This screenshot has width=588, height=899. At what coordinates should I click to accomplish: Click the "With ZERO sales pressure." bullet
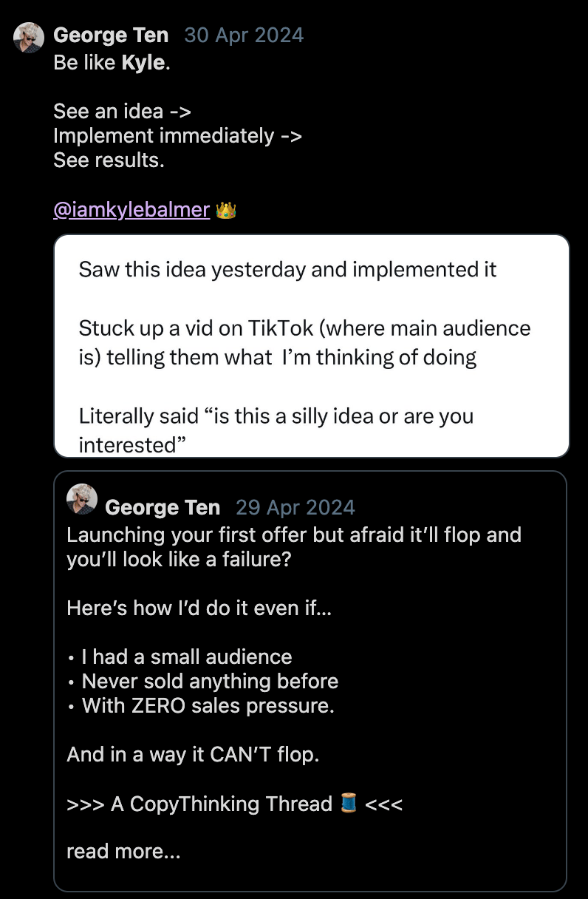[208, 705]
